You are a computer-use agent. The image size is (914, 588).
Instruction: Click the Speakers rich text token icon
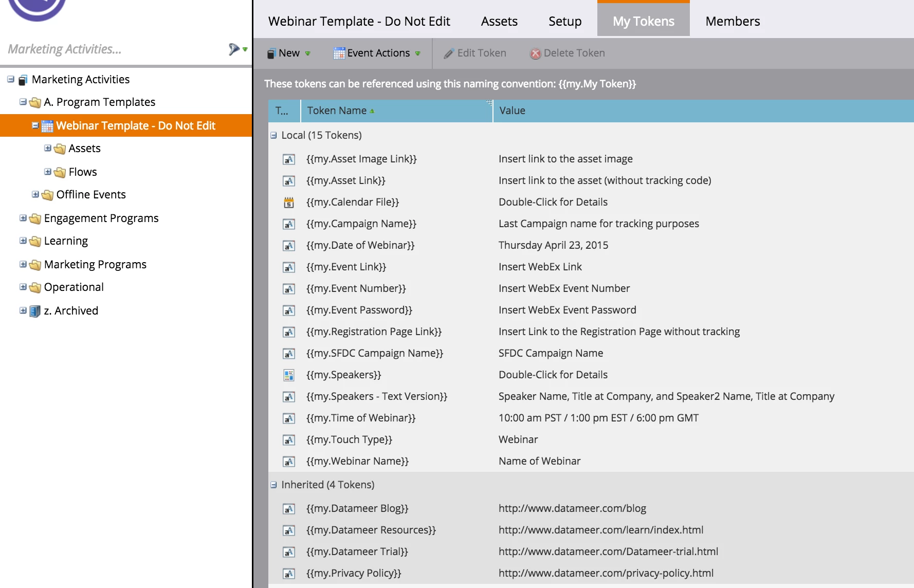click(x=289, y=375)
